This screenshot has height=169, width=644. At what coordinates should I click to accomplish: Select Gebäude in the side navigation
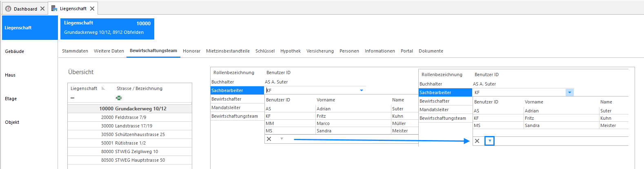tap(30, 51)
